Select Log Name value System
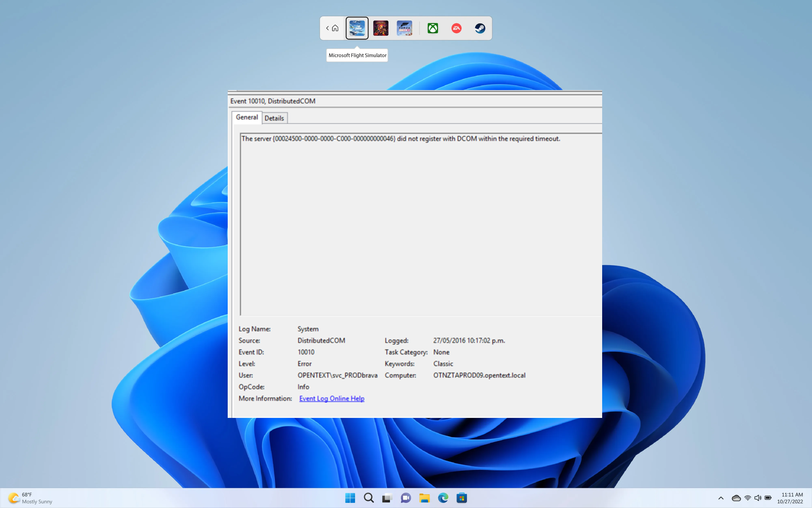Screen dimensions: 812x508 click(308, 329)
